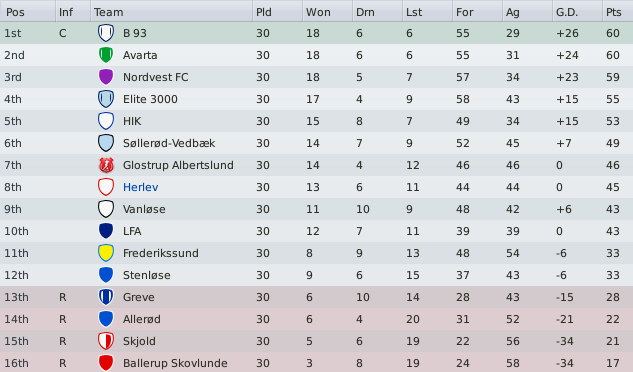Screen dimensions: 633x372
Task: Select the Søllerød-Vedbæk table row
Action: pyautogui.click(x=316, y=143)
